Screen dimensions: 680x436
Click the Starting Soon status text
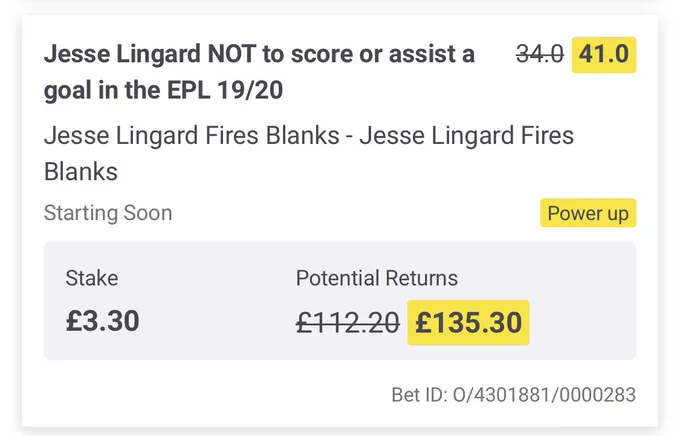(x=108, y=213)
